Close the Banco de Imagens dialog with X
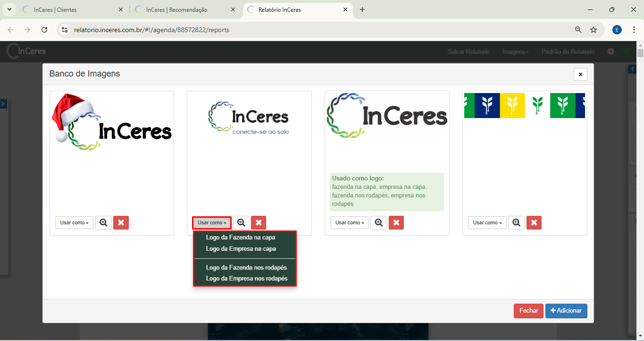The width and height of the screenshot is (644, 341). click(x=580, y=74)
